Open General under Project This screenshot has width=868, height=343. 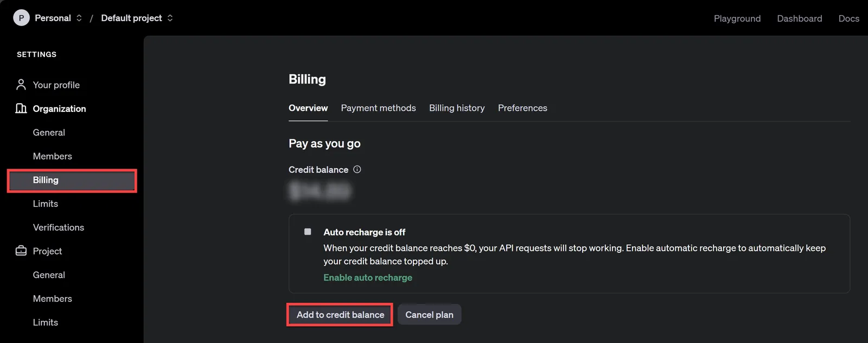(49, 275)
